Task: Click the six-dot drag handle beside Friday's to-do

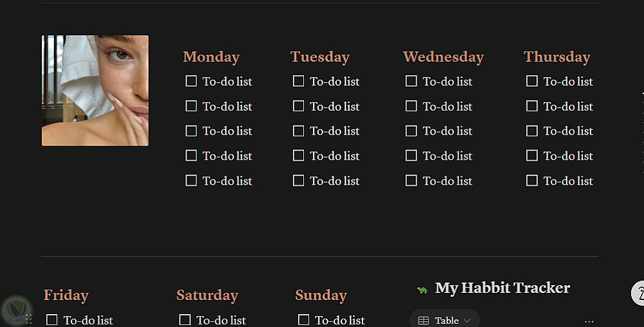Action: 29,319
